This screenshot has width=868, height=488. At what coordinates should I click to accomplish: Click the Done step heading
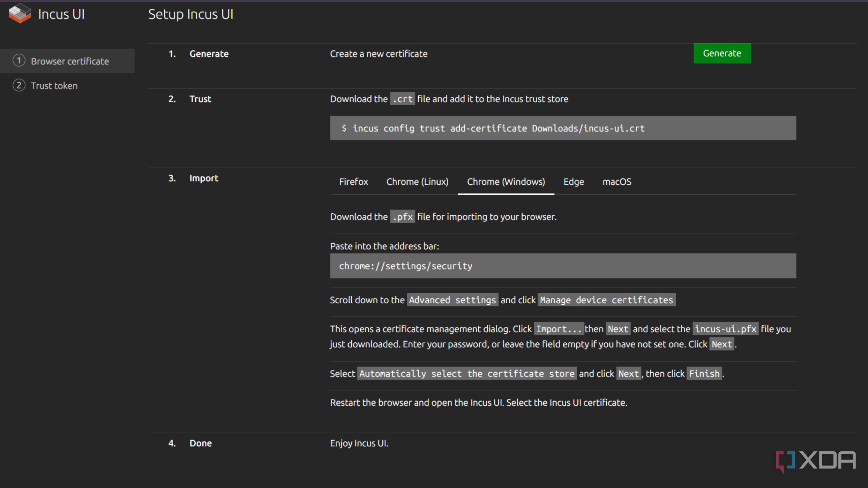pos(201,443)
